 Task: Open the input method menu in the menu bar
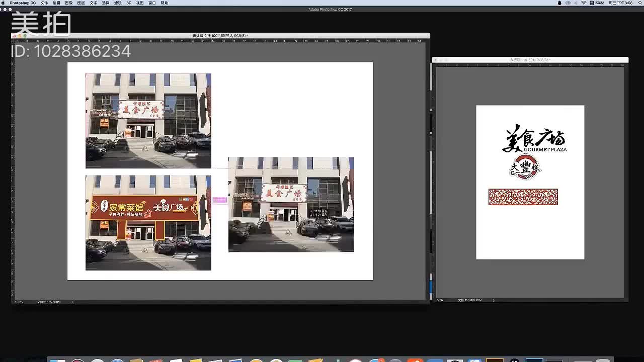[597, 3]
